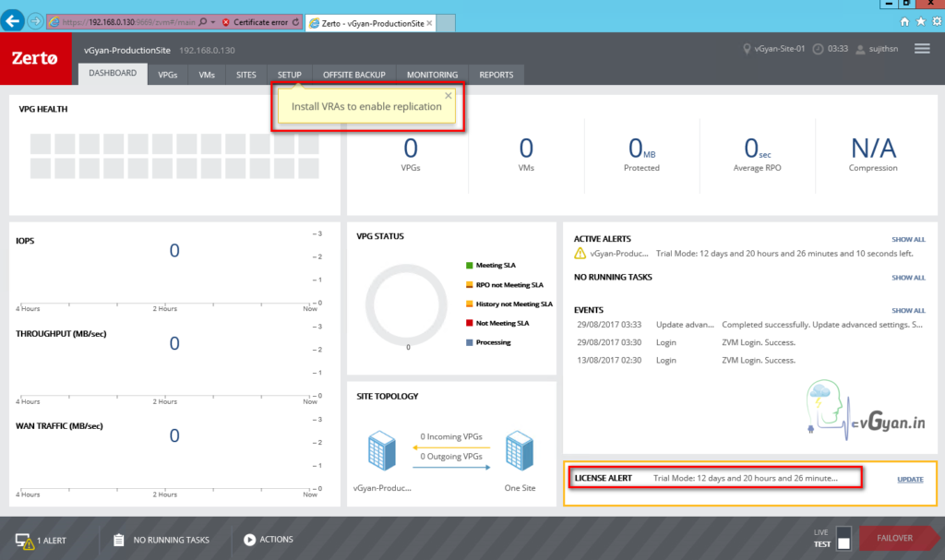Select the vGyan-Site-01 location pin icon
Screen dimensions: 945x560
[748, 50]
